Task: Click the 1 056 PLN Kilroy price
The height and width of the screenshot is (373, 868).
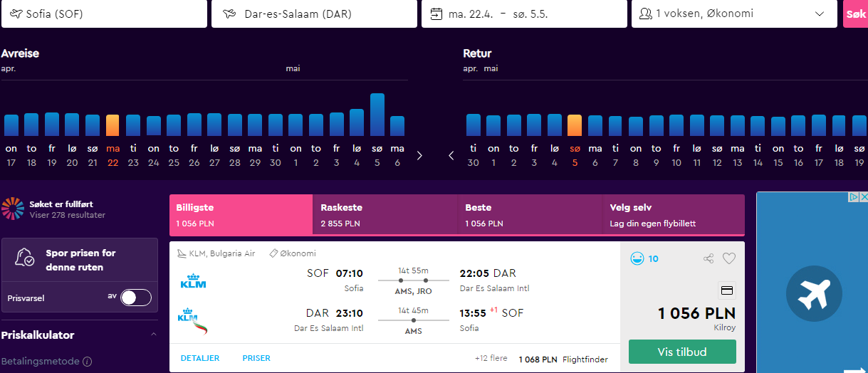Action: tap(697, 314)
